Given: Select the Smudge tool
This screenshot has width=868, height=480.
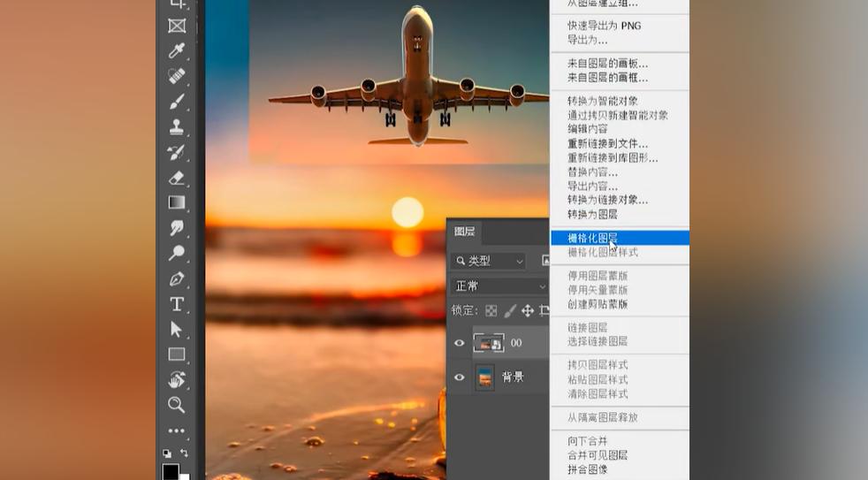Looking at the screenshot, I should 177,227.
